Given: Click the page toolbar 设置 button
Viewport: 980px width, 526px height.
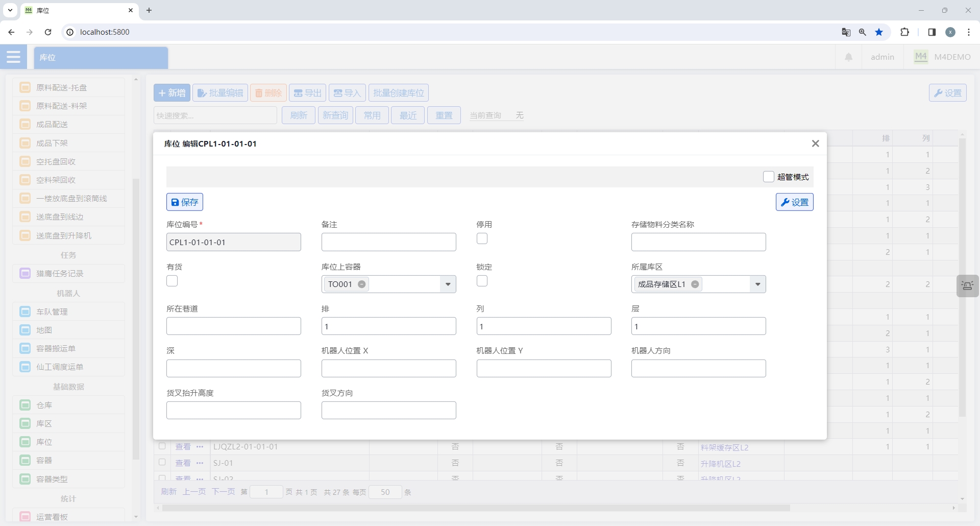Looking at the screenshot, I should click(x=947, y=93).
